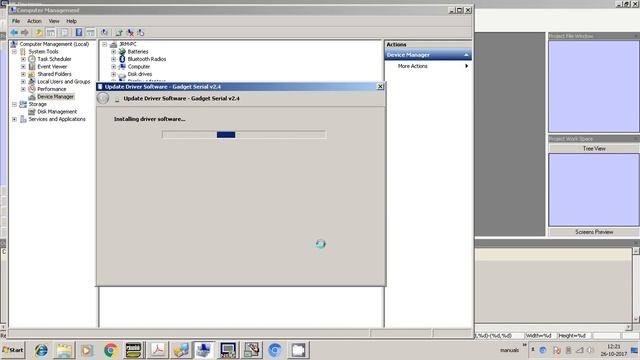
Task: Expand the Bluetooth Radios device category
Action: [114, 59]
